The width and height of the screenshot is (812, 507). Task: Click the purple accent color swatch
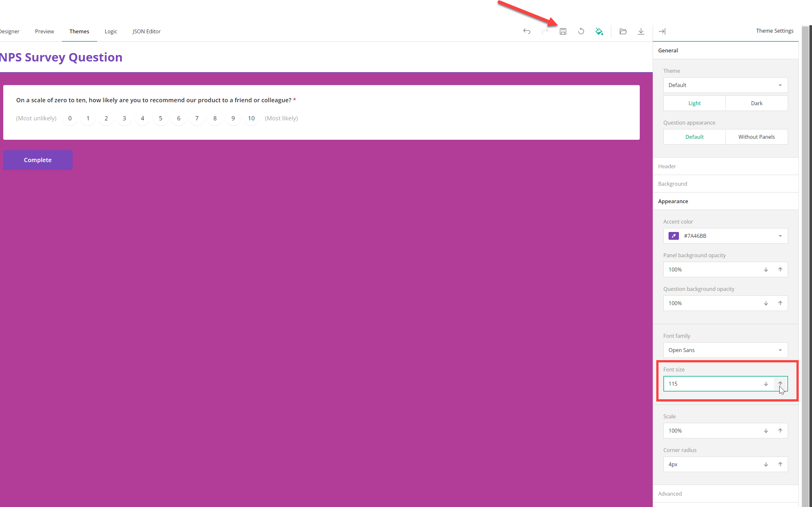(673, 236)
